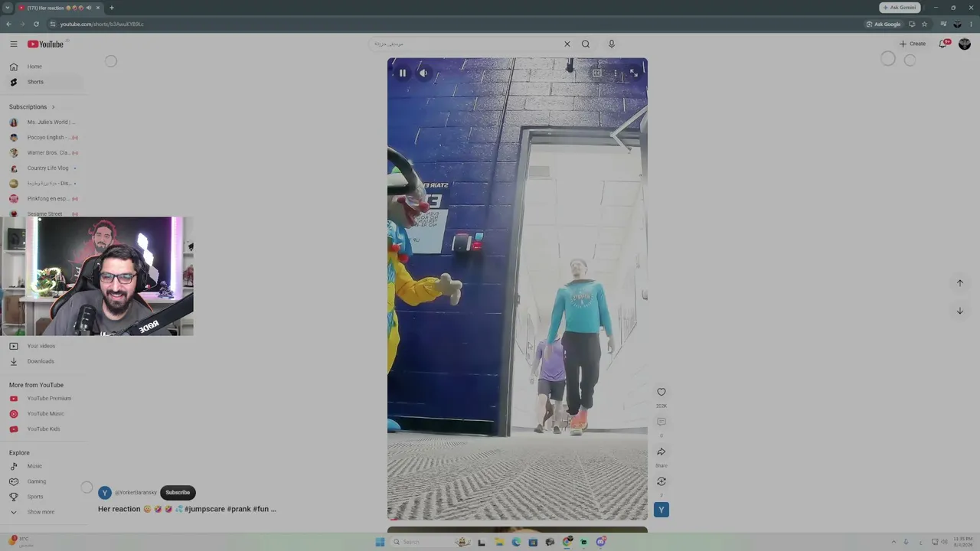
Task: Start voice search with the microphone
Action: tap(612, 44)
